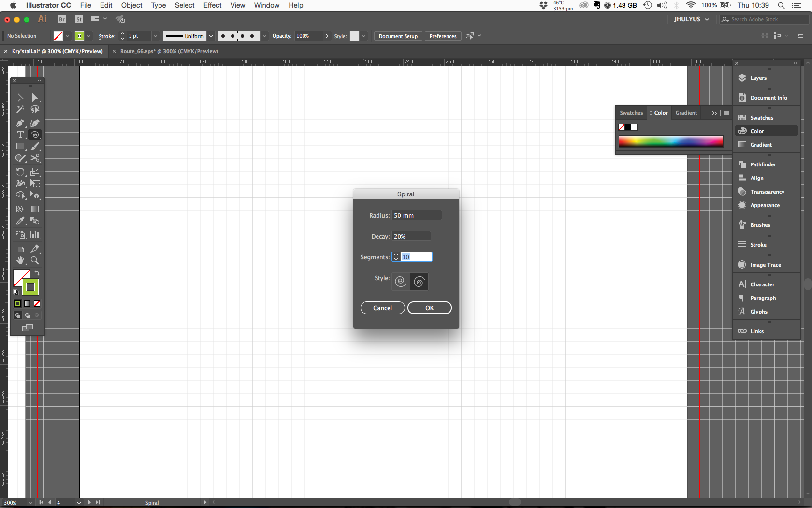This screenshot has width=812, height=508.
Task: Open the Stroke weight dropdown
Action: [x=156, y=36]
